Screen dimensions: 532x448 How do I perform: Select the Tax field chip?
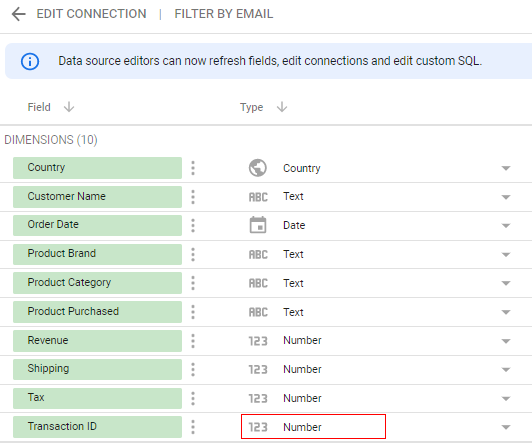(97, 398)
